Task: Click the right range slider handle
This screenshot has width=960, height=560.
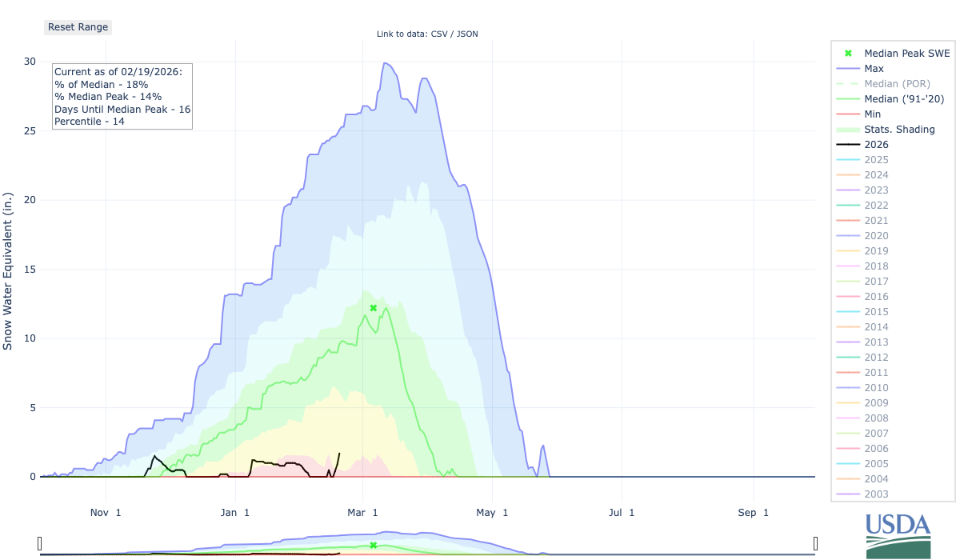Action: 815,544
